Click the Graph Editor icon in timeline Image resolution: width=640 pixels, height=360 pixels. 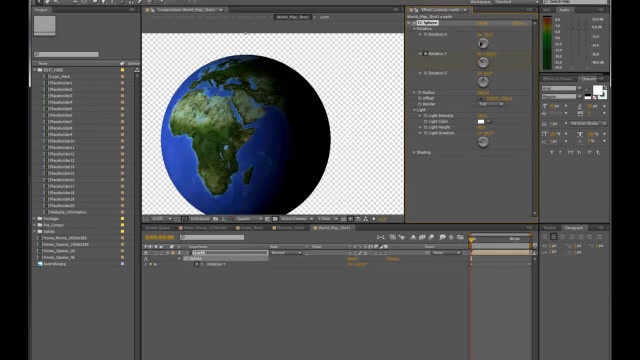460,237
